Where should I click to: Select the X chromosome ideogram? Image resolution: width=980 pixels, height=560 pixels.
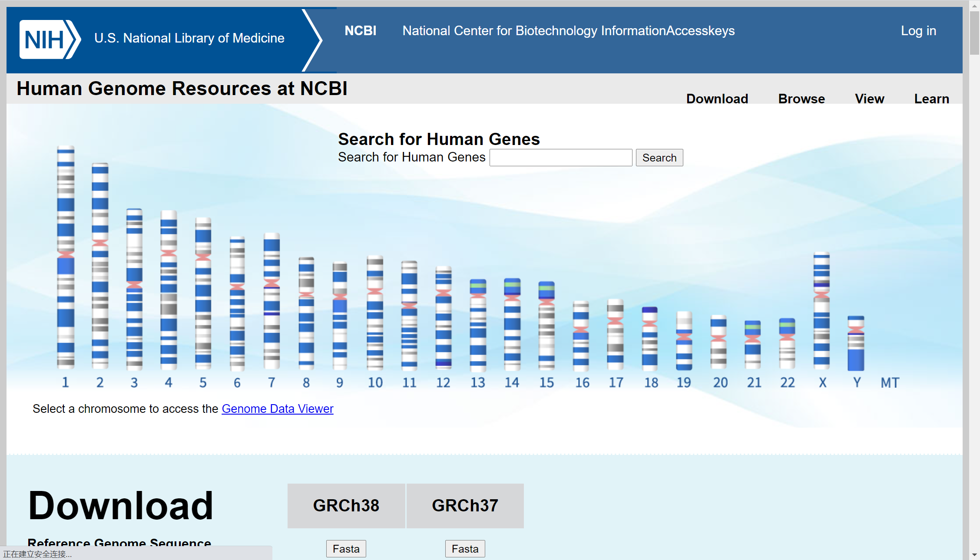point(821,311)
